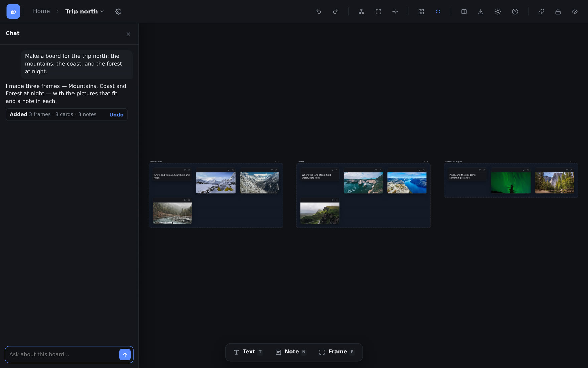Image resolution: width=588 pixels, height=368 pixels.
Task: Toggle light and dark theme
Action: pos(498,12)
